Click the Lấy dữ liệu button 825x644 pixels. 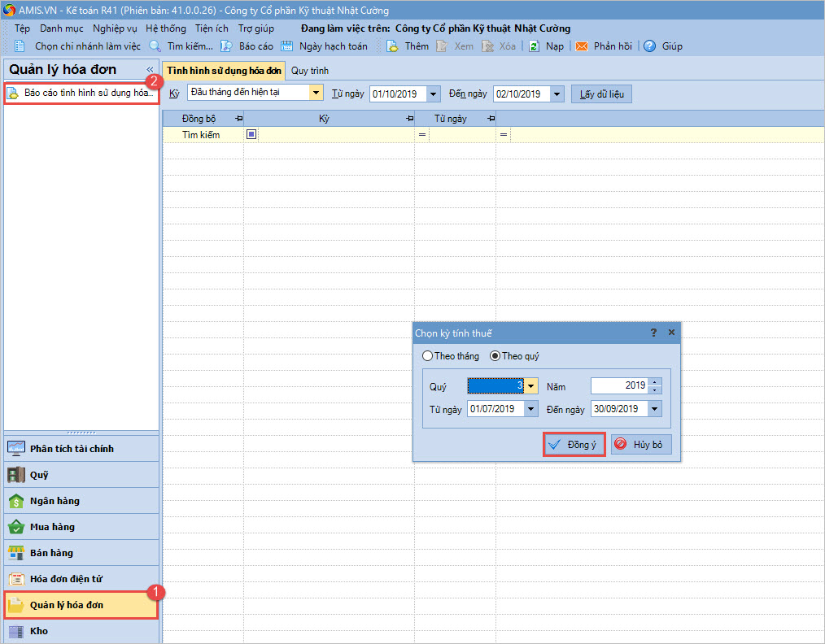pos(601,94)
